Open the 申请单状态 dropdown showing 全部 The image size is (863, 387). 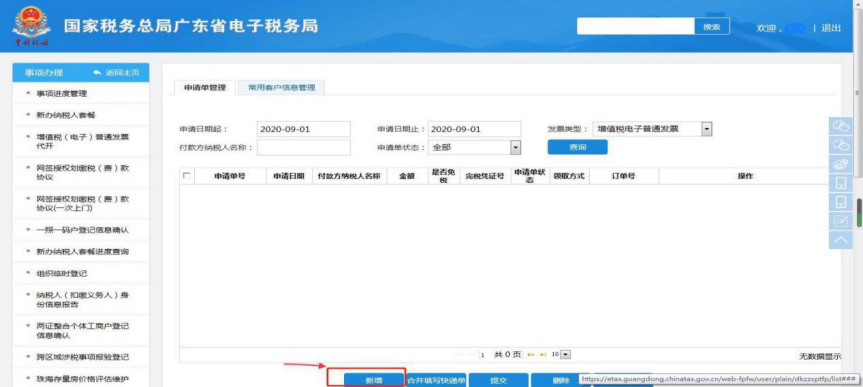click(515, 148)
